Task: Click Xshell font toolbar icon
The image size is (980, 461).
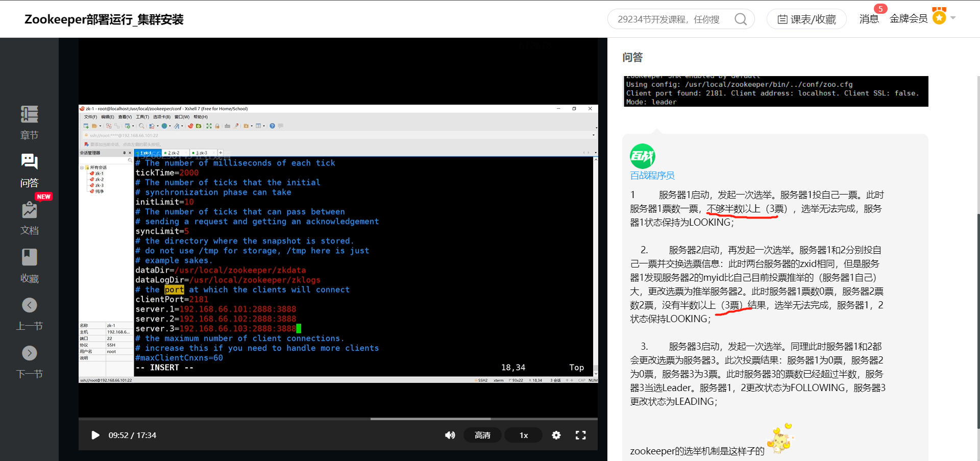Action: tap(177, 126)
